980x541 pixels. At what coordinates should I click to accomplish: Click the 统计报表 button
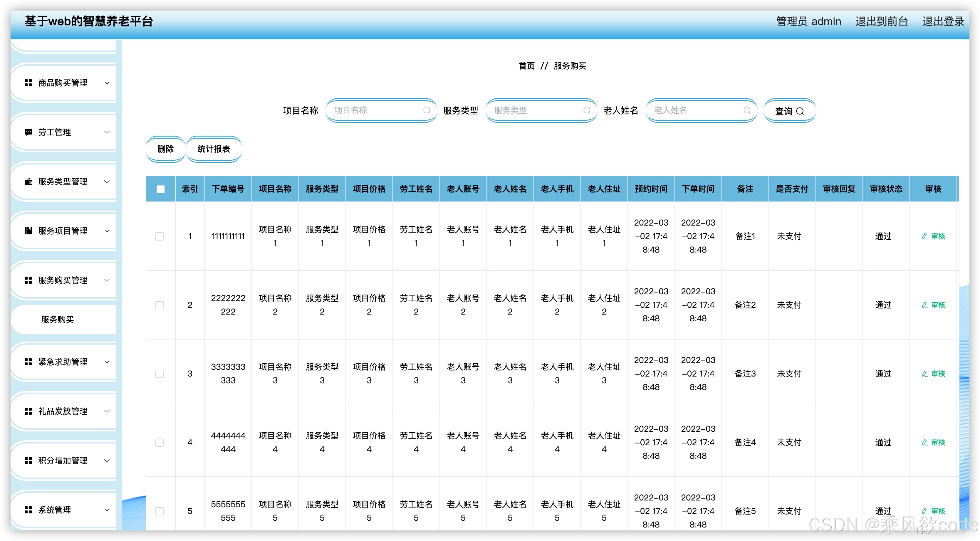214,149
